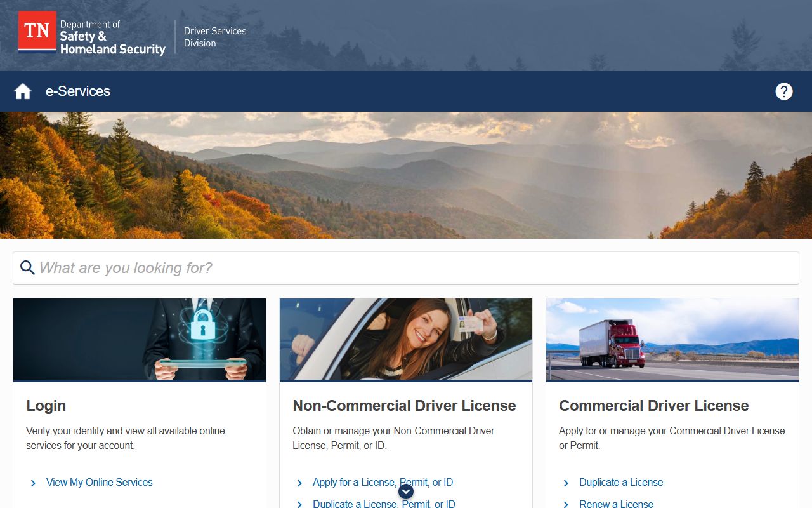
Task: Click chevron beside Duplicate a License, Commercial card
Action: point(566,483)
